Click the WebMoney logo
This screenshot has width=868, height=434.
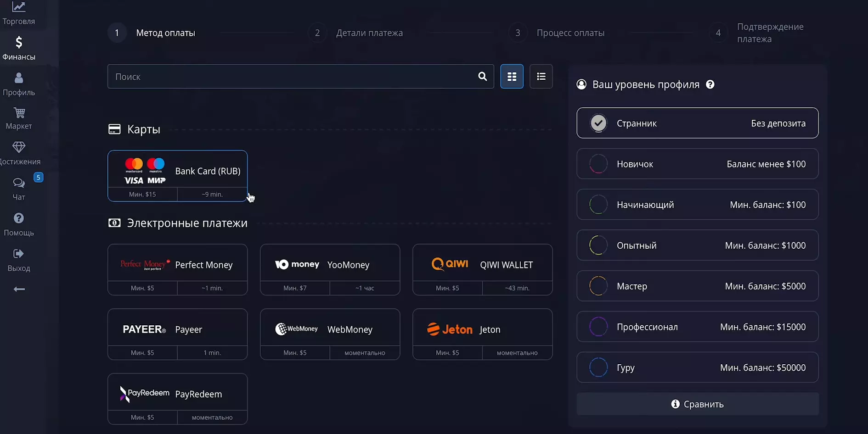pyautogui.click(x=296, y=329)
